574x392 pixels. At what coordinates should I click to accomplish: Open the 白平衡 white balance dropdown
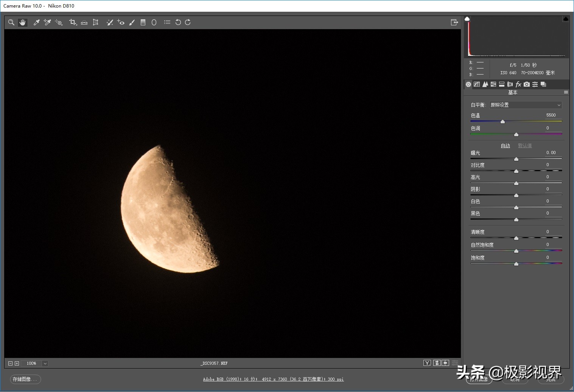[x=525, y=105]
